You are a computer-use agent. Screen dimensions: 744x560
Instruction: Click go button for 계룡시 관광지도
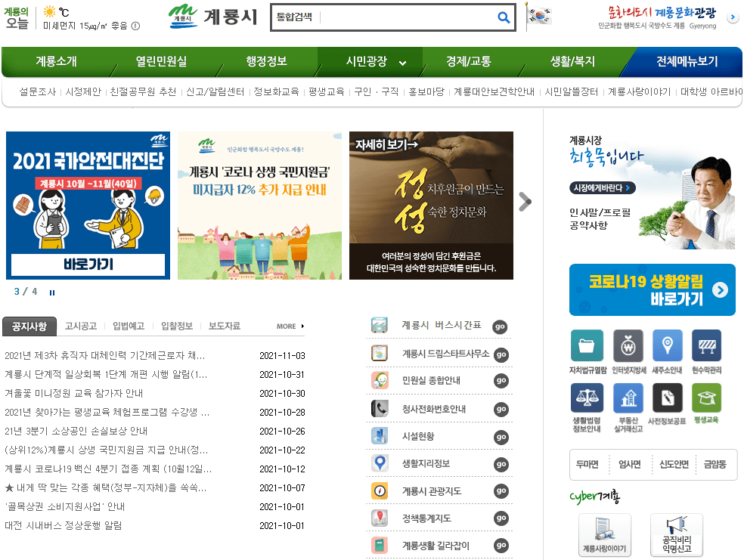click(501, 491)
